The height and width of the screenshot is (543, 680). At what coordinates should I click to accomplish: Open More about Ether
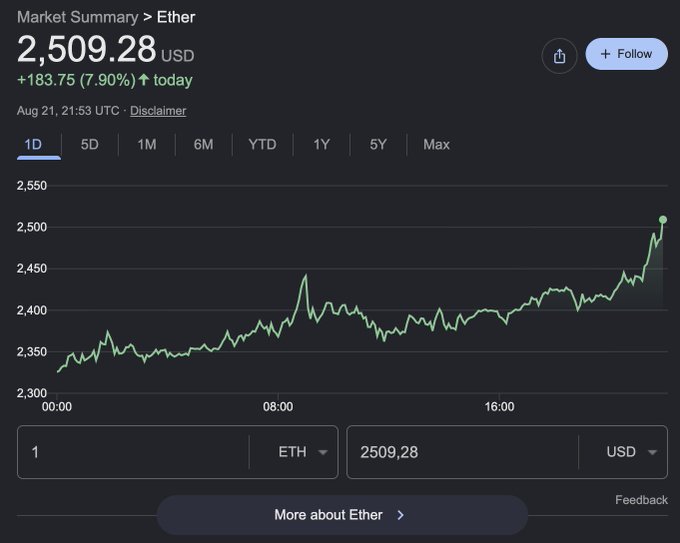tap(342, 515)
